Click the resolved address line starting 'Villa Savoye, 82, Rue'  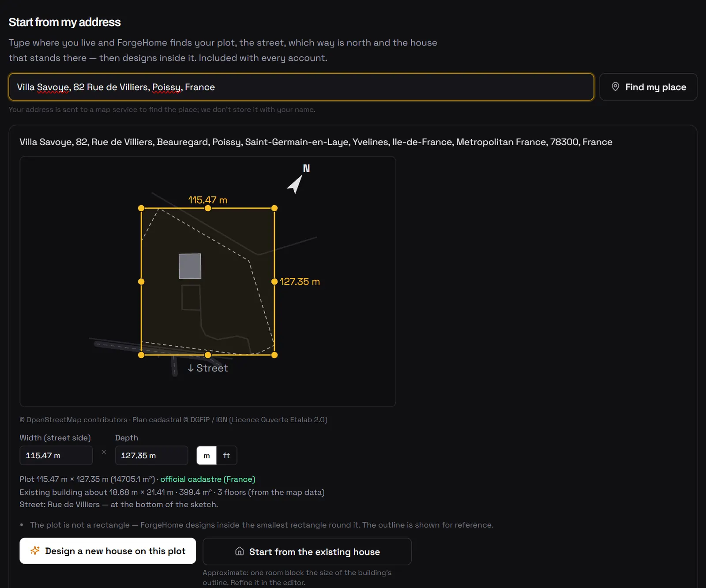point(316,142)
